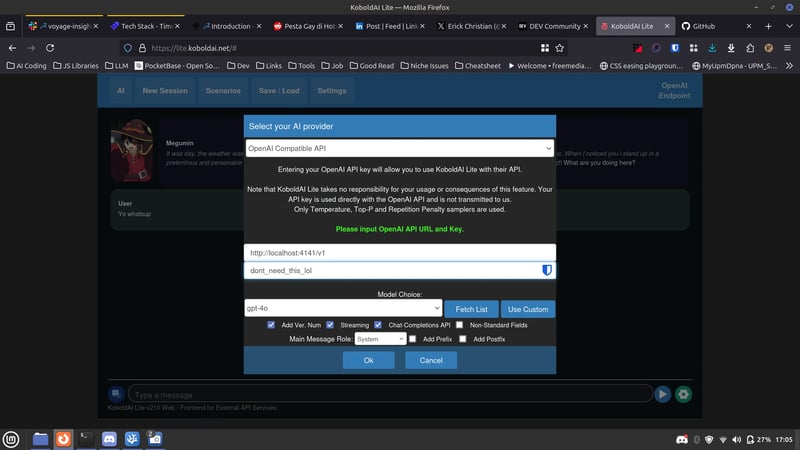Click the teal download extension icon

712,48
